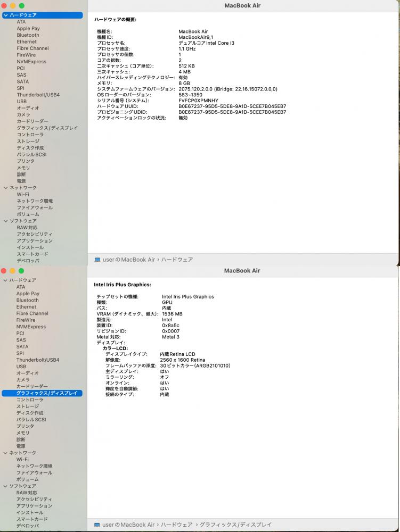Viewport: 400px width, 532px height.
Task: Select PCI in bottom window sidebar
Action: coord(20,333)
